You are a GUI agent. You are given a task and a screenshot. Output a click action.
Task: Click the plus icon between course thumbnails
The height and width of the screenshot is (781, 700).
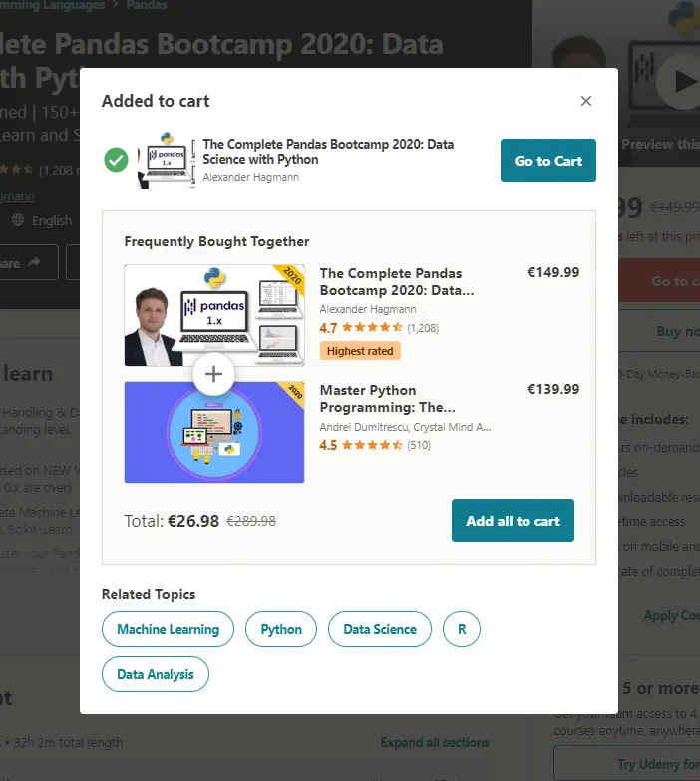(x=214, y=374)
